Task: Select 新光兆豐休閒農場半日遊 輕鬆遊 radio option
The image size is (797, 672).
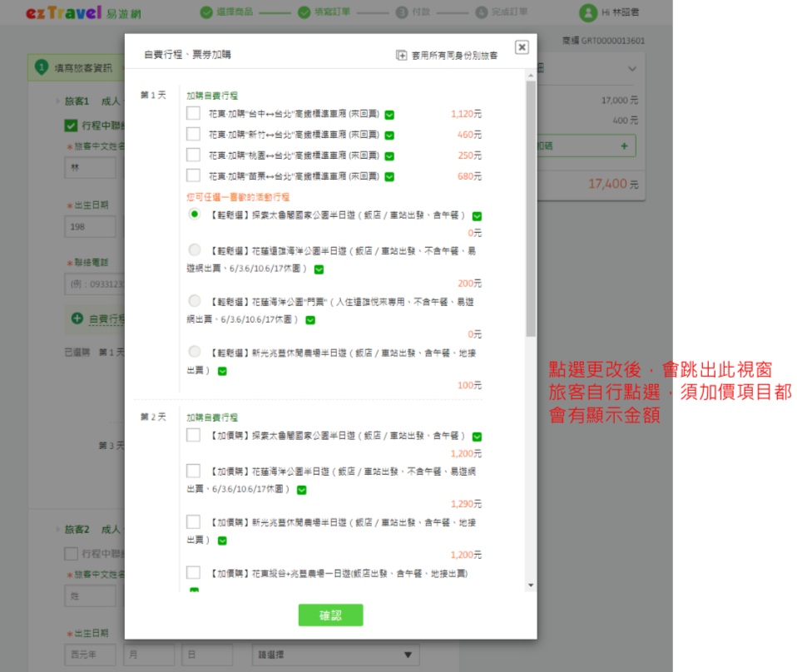Action: coord(195,352)
